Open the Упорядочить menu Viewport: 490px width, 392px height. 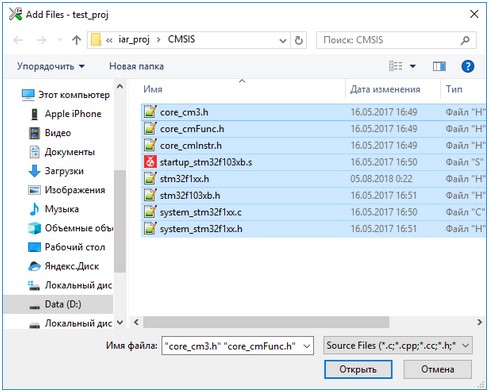(x=51, y=66)
